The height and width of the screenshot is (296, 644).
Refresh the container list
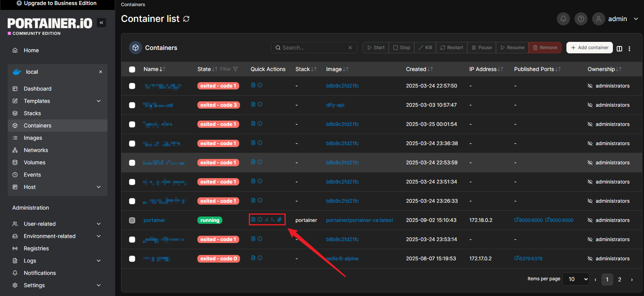coord(186,19)
